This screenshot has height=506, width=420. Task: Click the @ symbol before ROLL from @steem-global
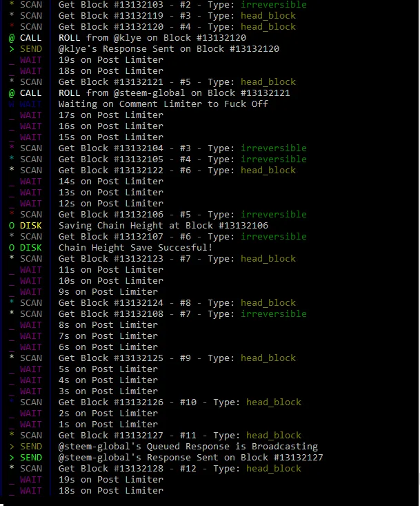click(x=12, y=93)
